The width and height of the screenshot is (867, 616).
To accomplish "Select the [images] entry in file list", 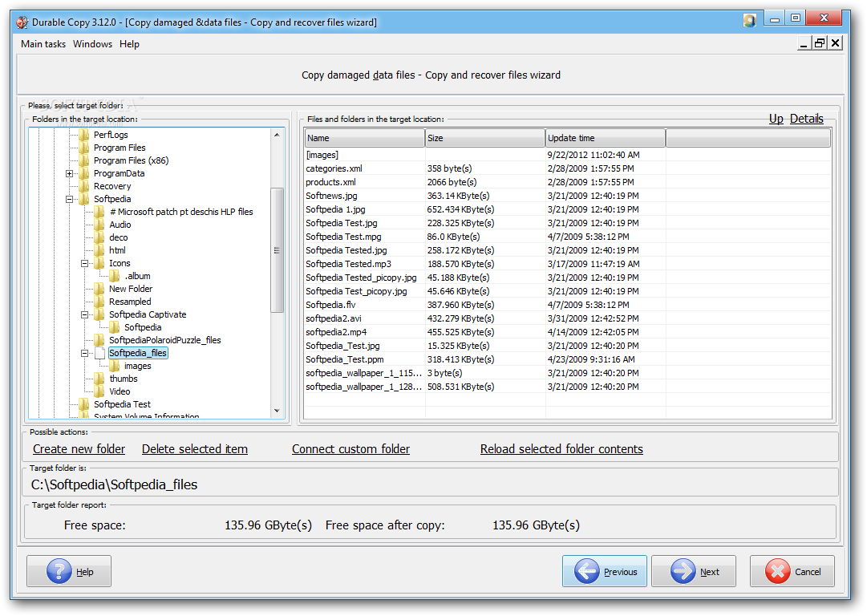I will pyautogui.click(x=322, y=155).
